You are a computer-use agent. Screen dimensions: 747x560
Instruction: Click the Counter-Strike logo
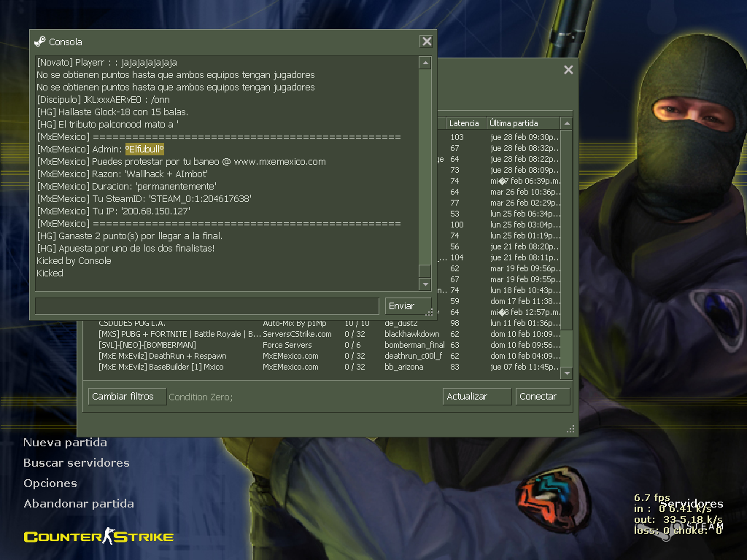(x=98, y=536)
